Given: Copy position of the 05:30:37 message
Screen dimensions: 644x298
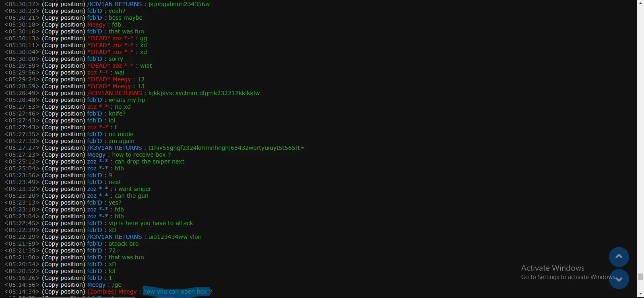Looking at the screenshot, I should pos(64,4).
